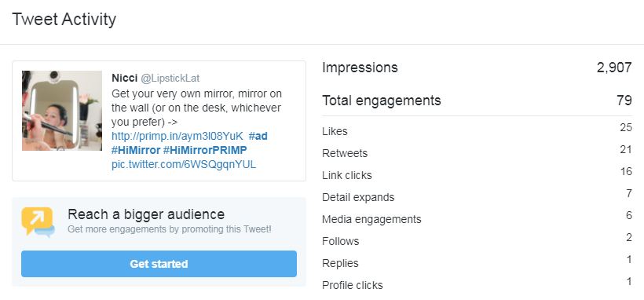
Task: Click the Impressions metric row
Action: pos(477,68)
